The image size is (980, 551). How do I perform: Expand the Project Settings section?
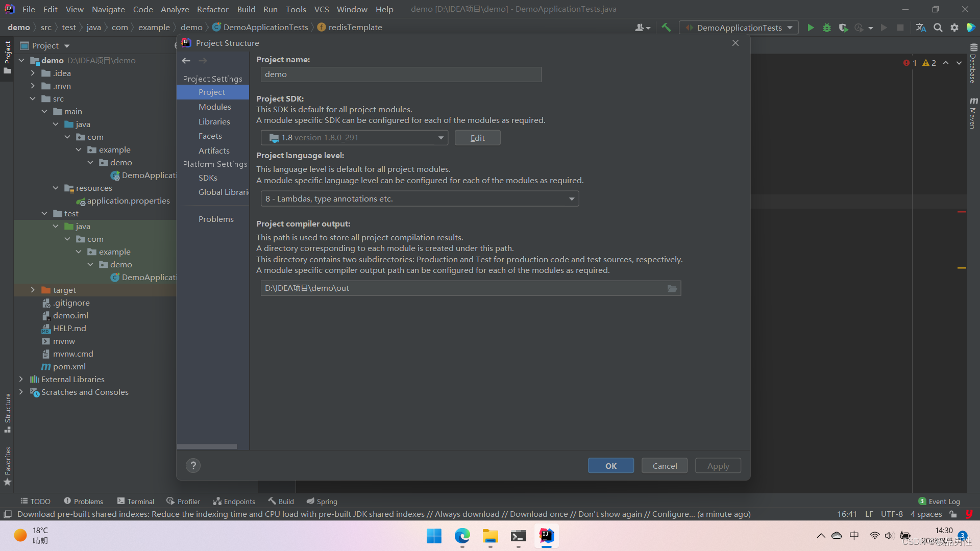[x=212, y=79]
